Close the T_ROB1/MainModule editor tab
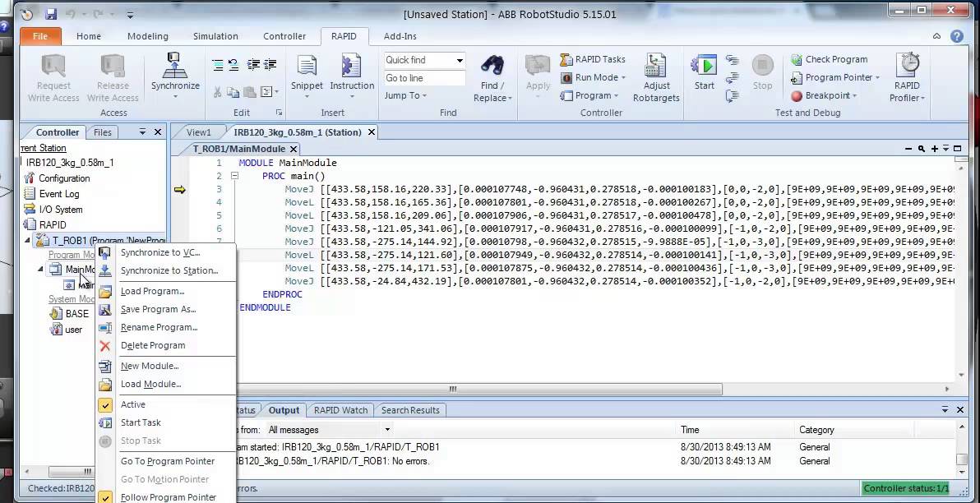The width and height of the screenshot is (980, 503). click(x=294, y=149)
